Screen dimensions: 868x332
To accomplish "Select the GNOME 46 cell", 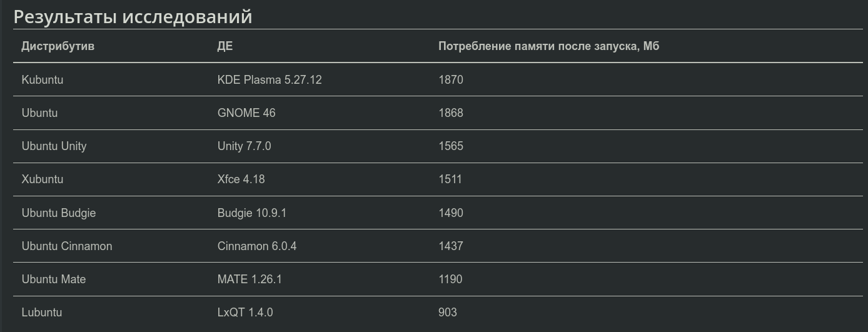I will (246, 113).
